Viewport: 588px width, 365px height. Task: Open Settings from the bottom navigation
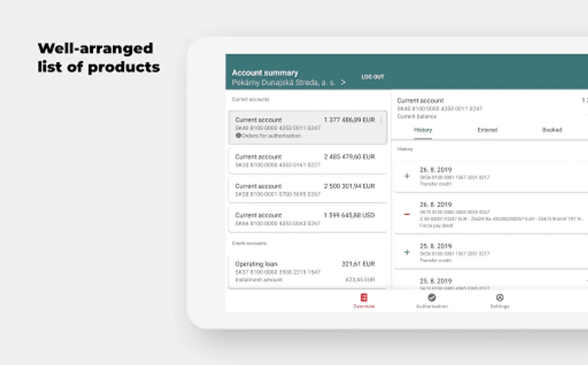pos(500,301)
